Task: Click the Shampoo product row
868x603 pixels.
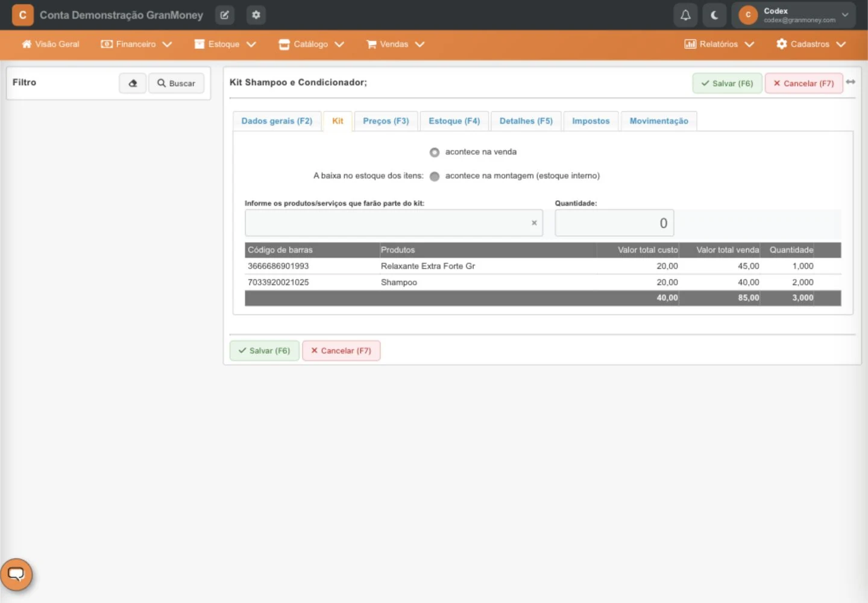Action: click(x=542, y=282)
